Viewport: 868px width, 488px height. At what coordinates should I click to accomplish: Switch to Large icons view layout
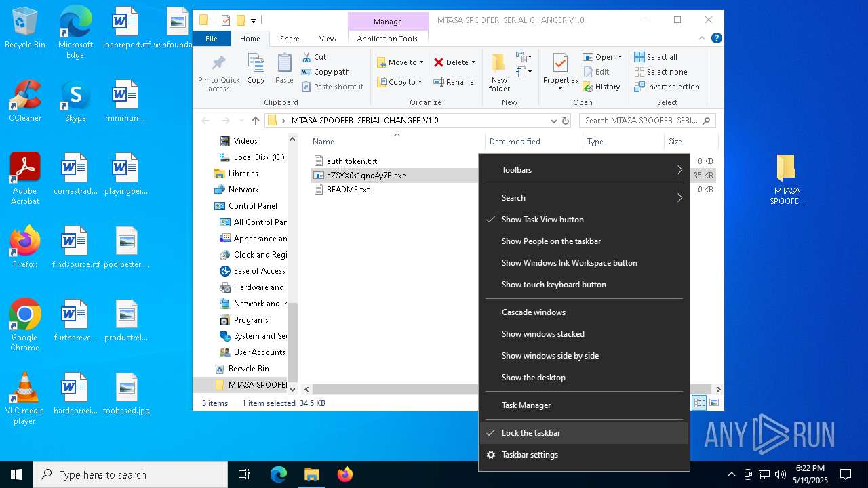pyautogui.click(x=713, y=403)
